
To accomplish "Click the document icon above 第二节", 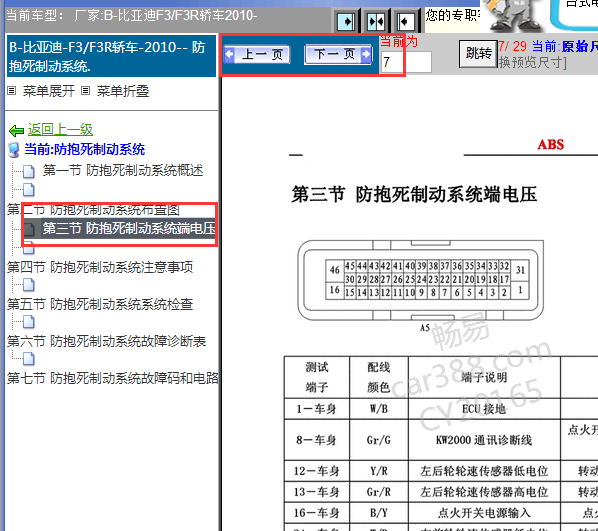I will pos(29,190).
